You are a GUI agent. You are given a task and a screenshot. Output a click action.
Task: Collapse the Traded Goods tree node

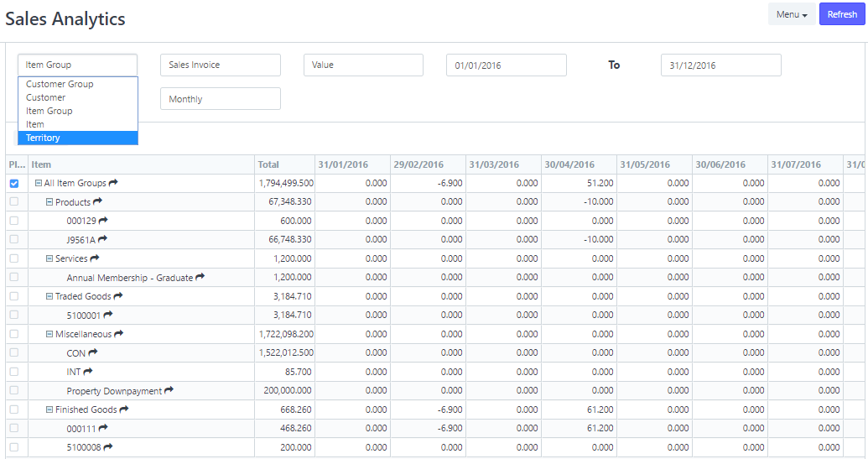[x=49, y=296]
